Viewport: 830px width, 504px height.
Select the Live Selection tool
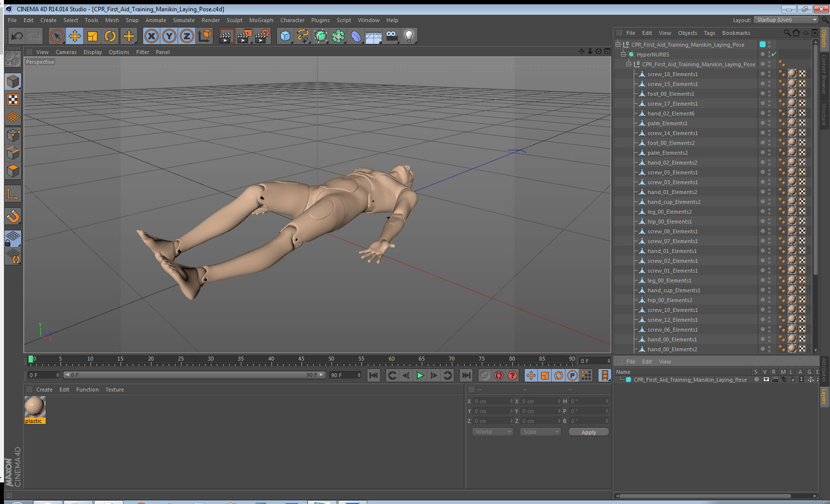[57, 36]
